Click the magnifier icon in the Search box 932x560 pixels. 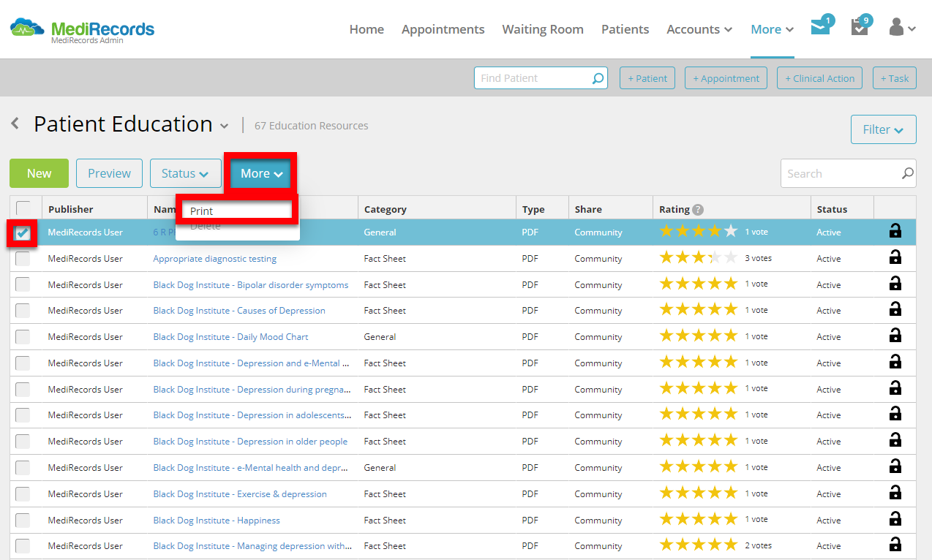pos(907,173)
